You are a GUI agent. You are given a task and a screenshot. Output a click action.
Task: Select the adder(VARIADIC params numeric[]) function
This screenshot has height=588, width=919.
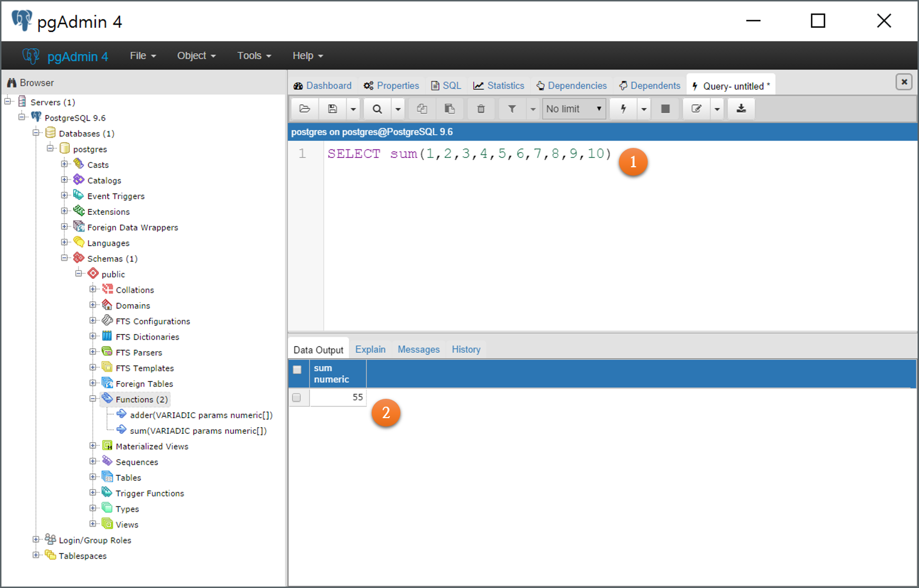pyautogui.click(x=201, y=415)
